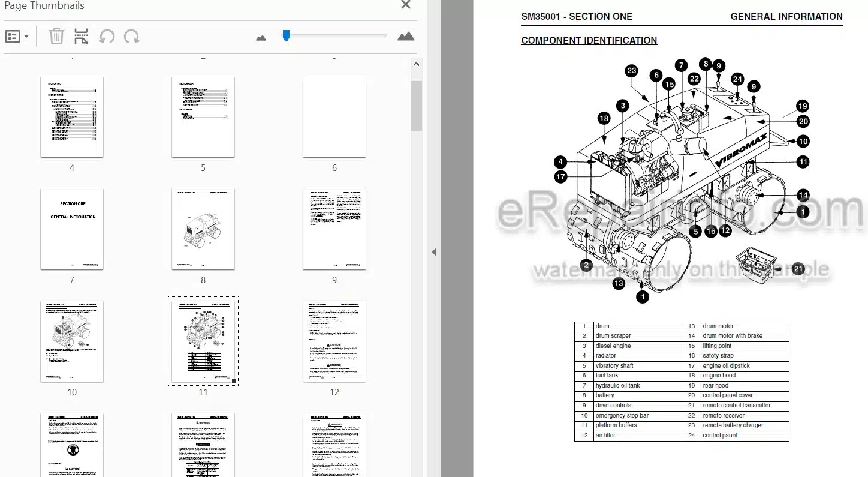Open page 7 Section One thumbnail
The image size is (868, 477).
click(72, 229)
